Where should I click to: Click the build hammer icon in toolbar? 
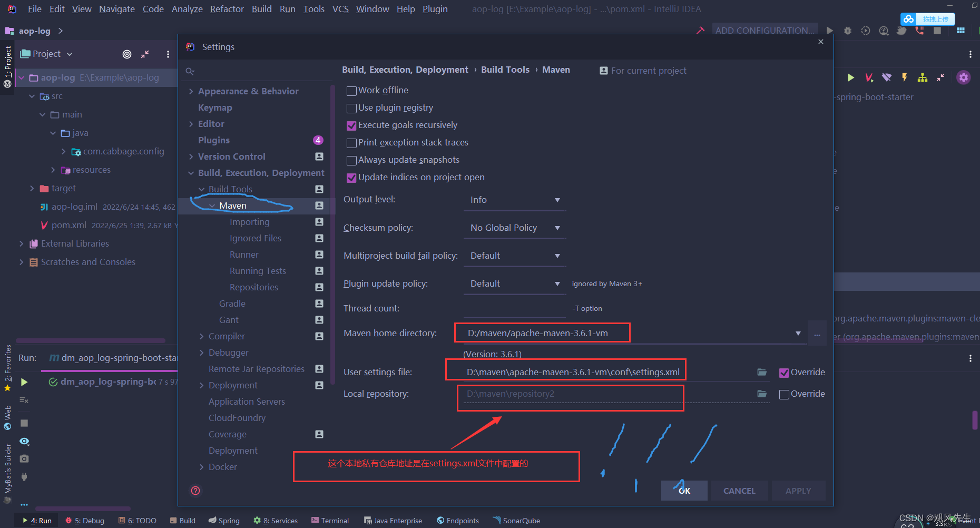click(x=701, y=31)
